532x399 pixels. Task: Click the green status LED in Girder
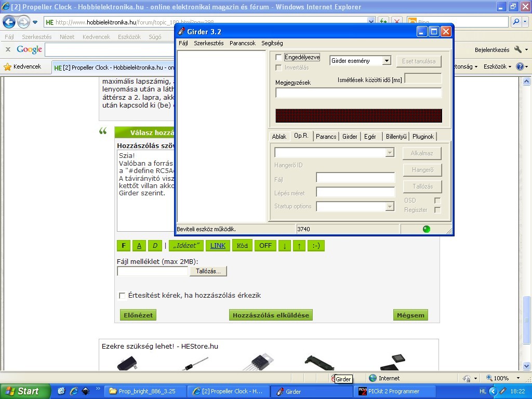(427, 229)
